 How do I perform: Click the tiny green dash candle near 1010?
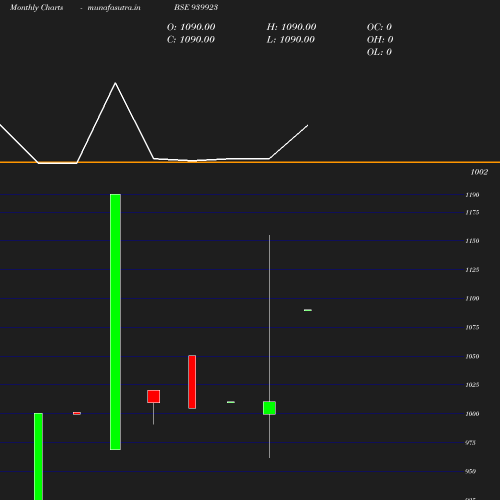tap(231, 402)
